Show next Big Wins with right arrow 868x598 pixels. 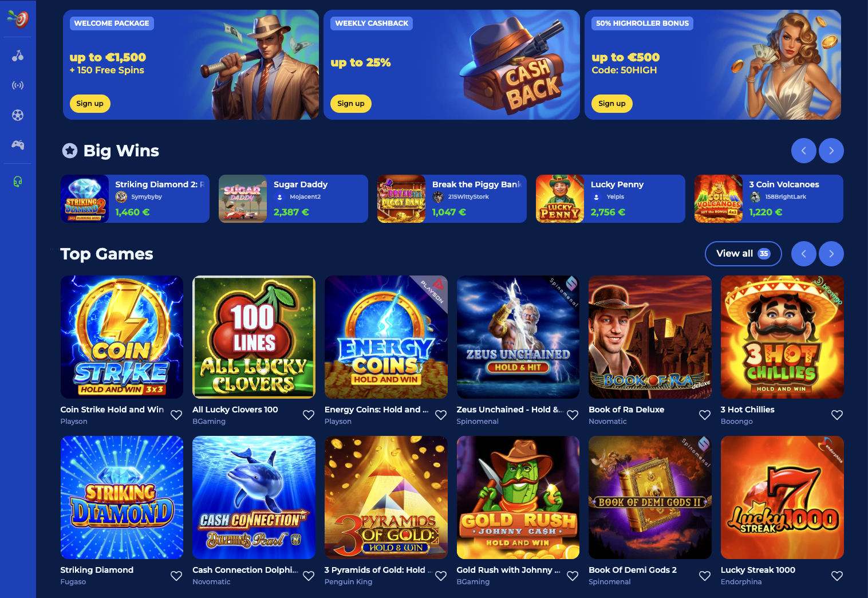tap(831, 151)
